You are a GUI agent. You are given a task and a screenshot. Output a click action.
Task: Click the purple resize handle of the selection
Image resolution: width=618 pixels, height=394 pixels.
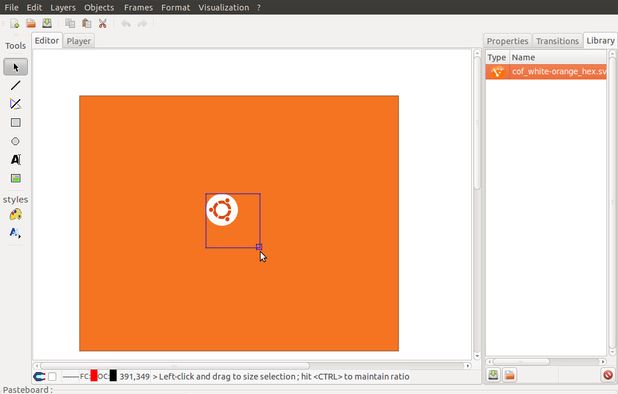pos(259,247)
